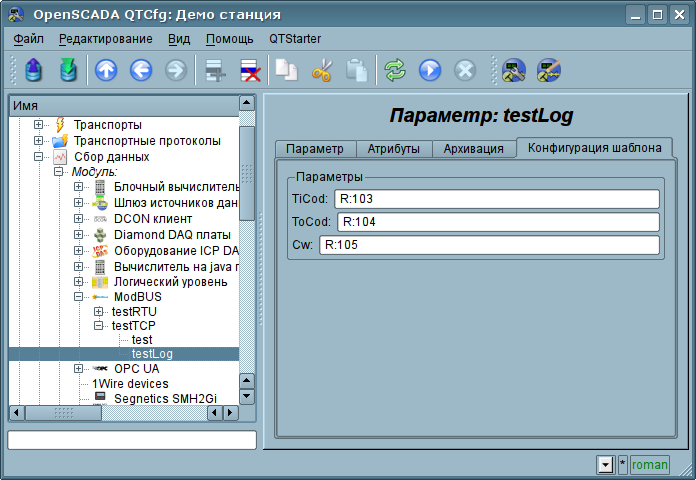Go back with the blue left arrow icon
The width and height of the screenshot is (696, 480).
coord(140,70)
